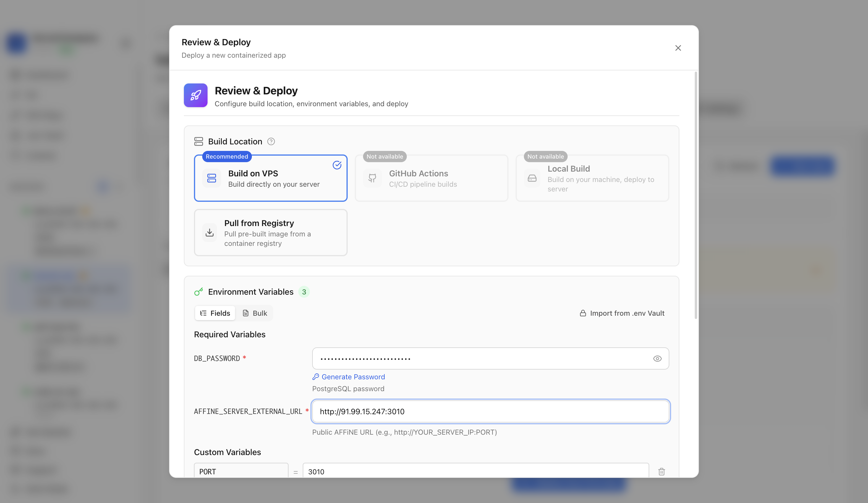Click the Build Location server icon
868x503 pixels.
click(198, 141)
